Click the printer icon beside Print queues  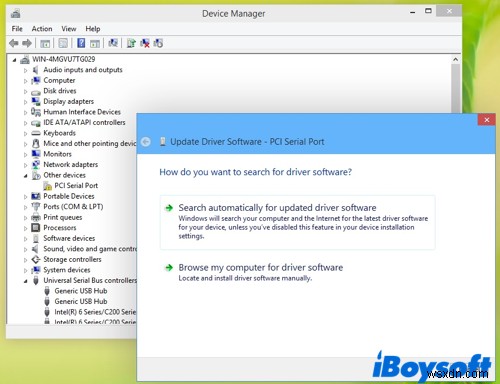coord(36,217)
